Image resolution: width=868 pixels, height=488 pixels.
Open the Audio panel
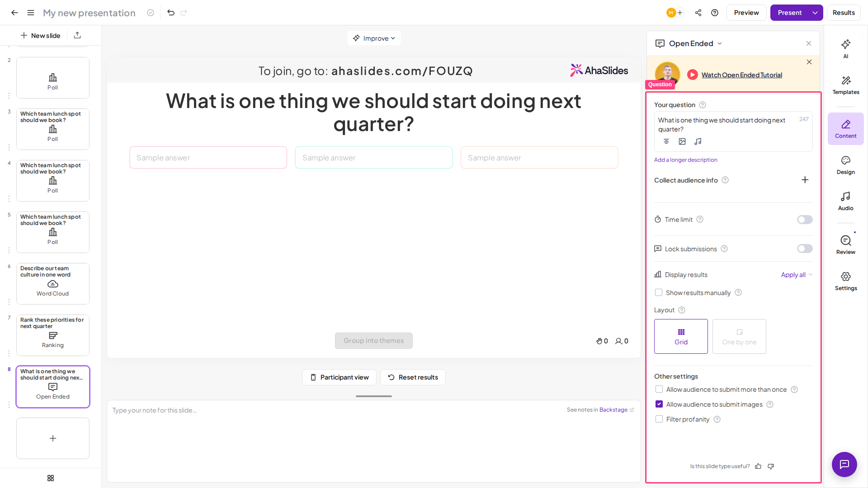pyautogui.click(x=846, y=201)
